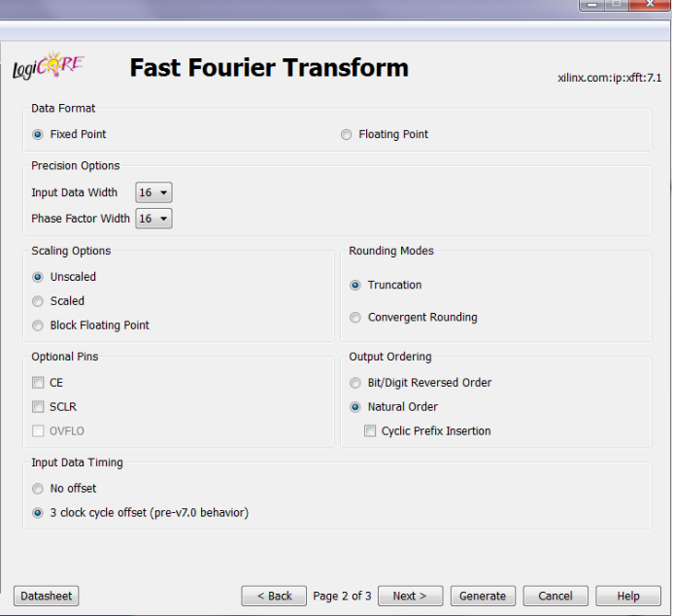Go to the Next page

tap(411, 596)
